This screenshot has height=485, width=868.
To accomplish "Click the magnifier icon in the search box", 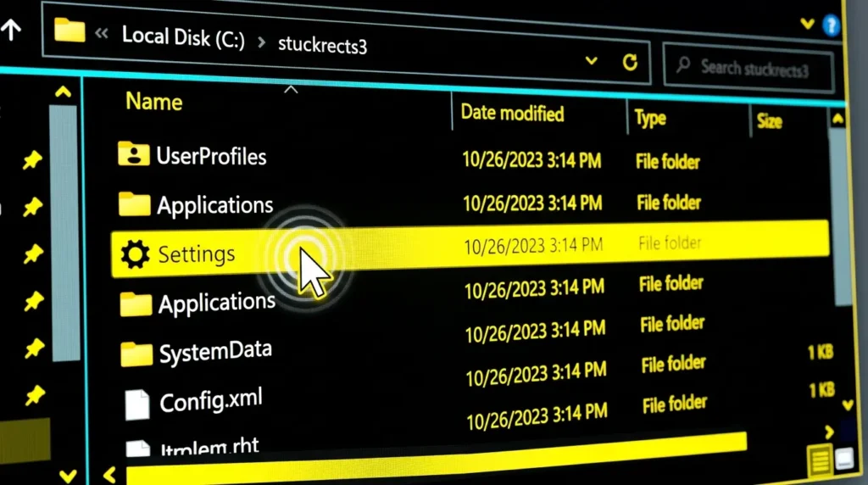I will point(684,64).
